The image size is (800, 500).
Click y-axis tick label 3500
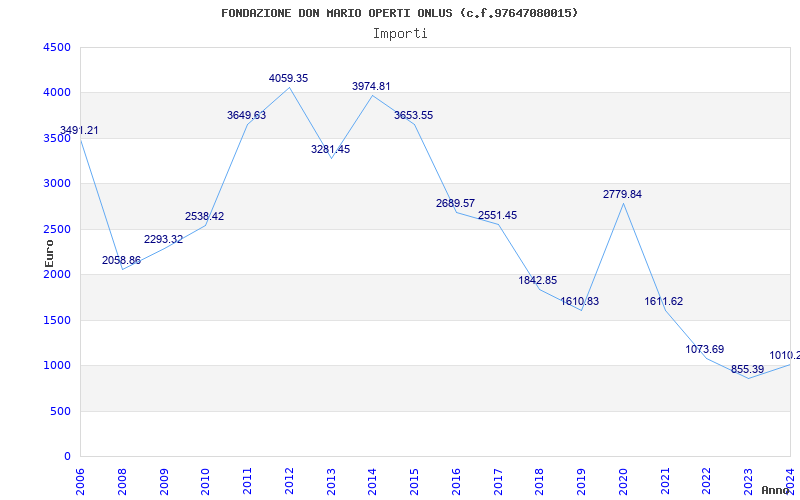pyautogui.click(x=57, y=138)
